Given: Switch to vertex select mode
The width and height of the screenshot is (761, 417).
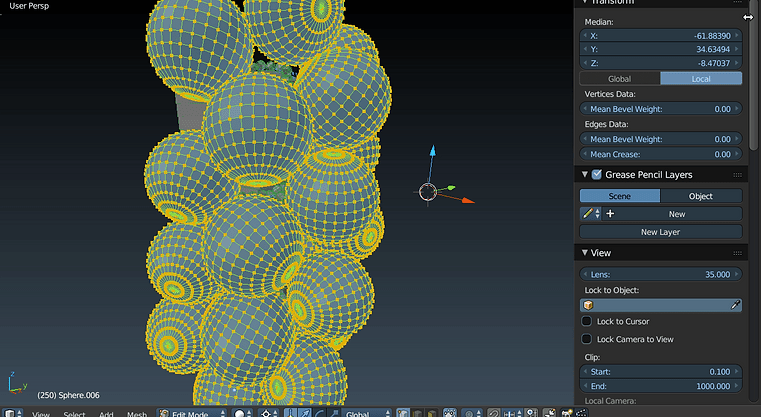Looking at the screenshot, I should [x=403, y=414].
